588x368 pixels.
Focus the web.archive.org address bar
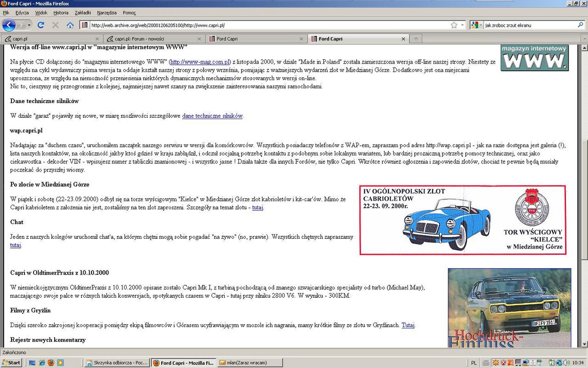click(x=269, y=25)
